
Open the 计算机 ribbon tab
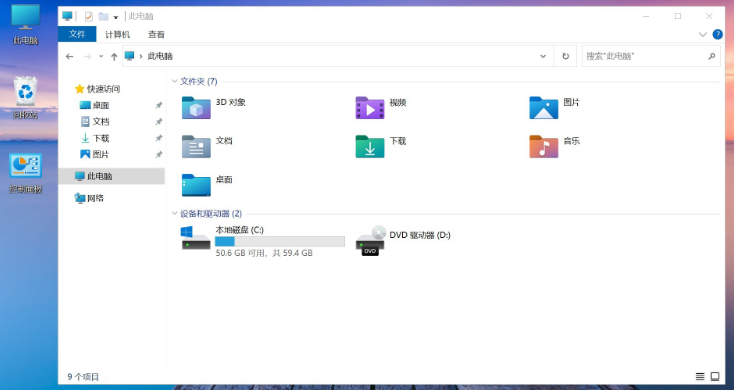coord(117,34)
